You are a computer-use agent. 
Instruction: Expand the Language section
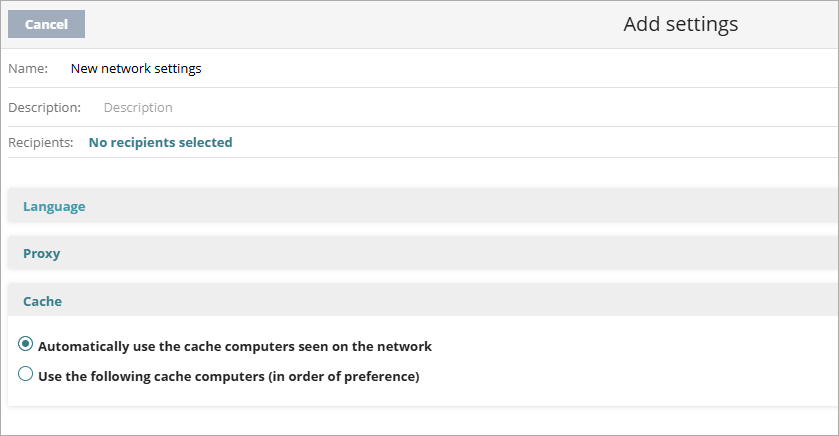point(54,206)
